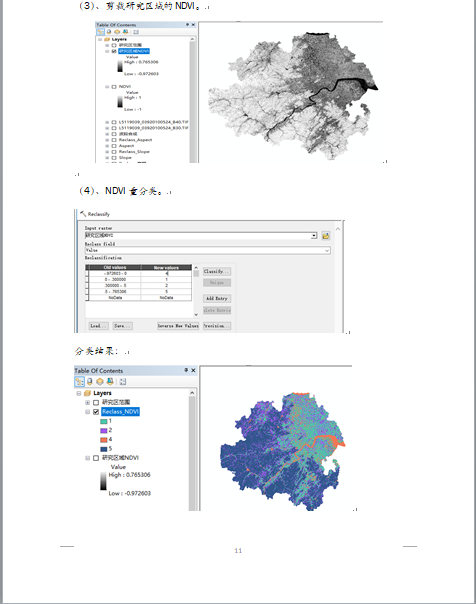
Task: Open Options icon in Reclass_NDVI contents panel
Action: (x=123, y=382)
